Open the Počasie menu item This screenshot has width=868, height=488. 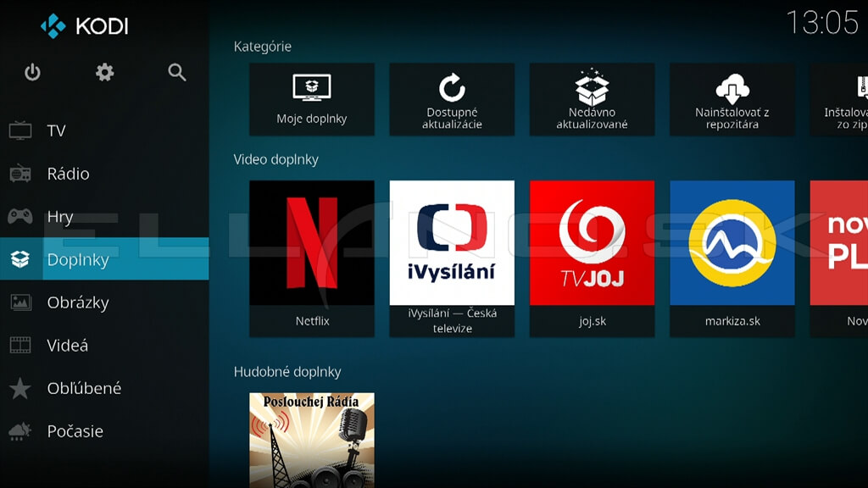104,431
